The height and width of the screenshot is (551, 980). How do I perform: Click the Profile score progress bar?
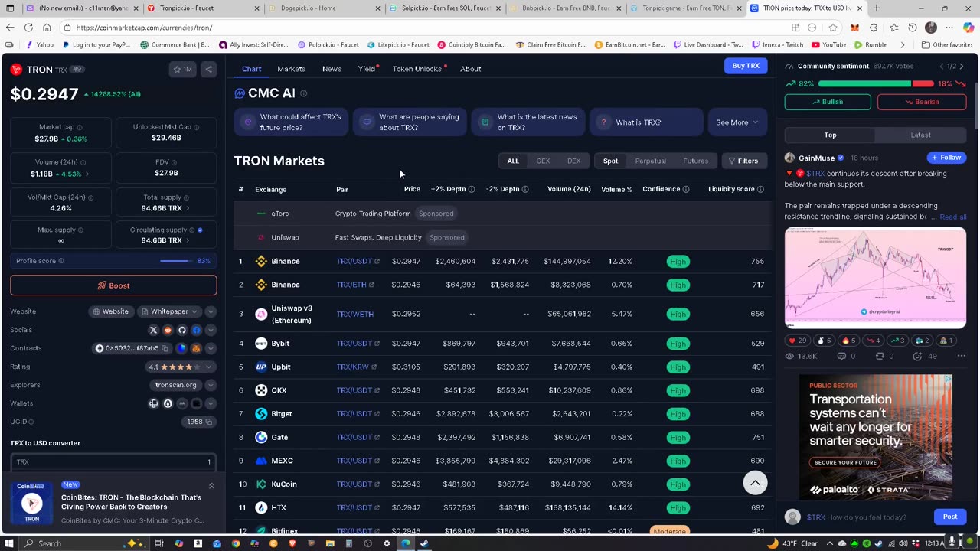176,261
